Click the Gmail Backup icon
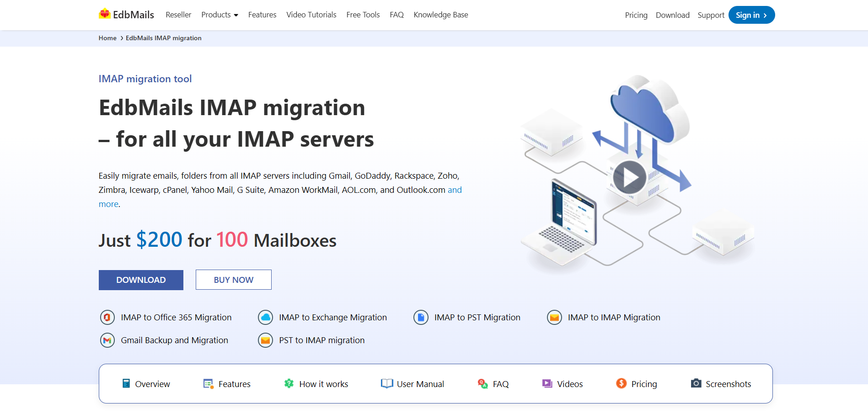Screen dimensions: 868x414 point(107,340)
